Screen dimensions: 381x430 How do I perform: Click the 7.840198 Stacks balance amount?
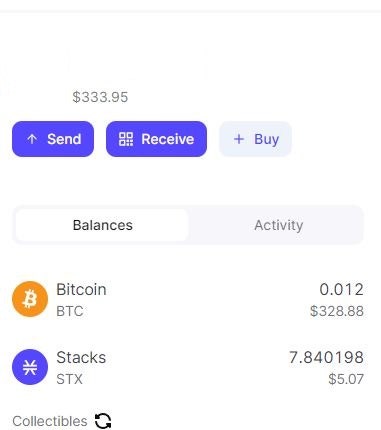point(326,357)
